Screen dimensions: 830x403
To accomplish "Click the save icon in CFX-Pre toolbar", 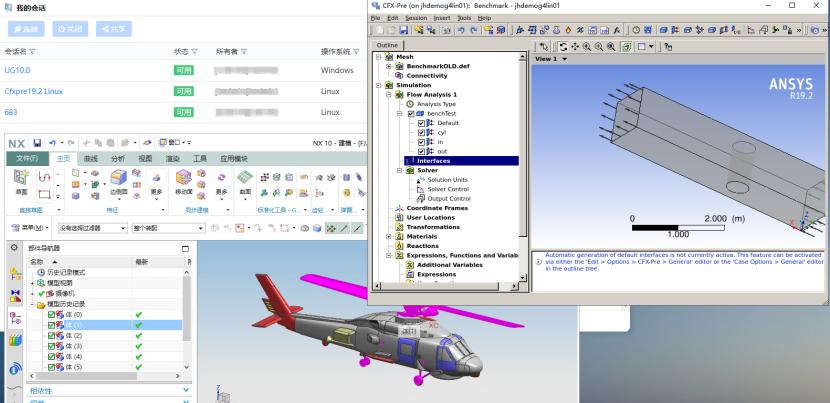I will click(x=403, y=30).
